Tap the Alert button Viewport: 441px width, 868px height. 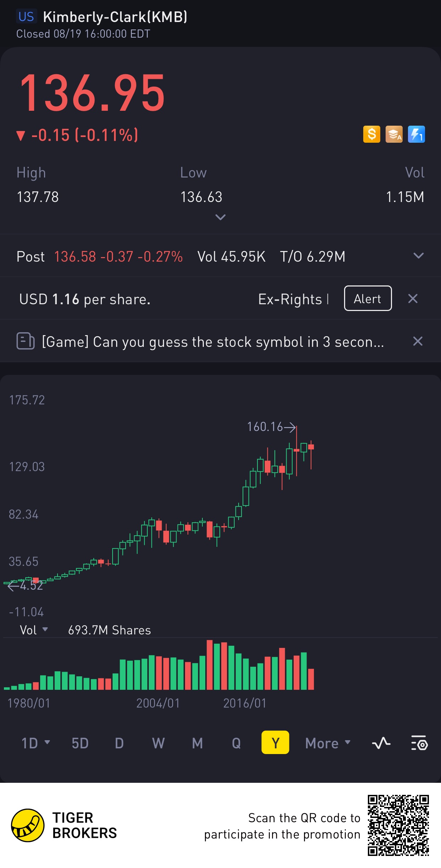point(368,298)
